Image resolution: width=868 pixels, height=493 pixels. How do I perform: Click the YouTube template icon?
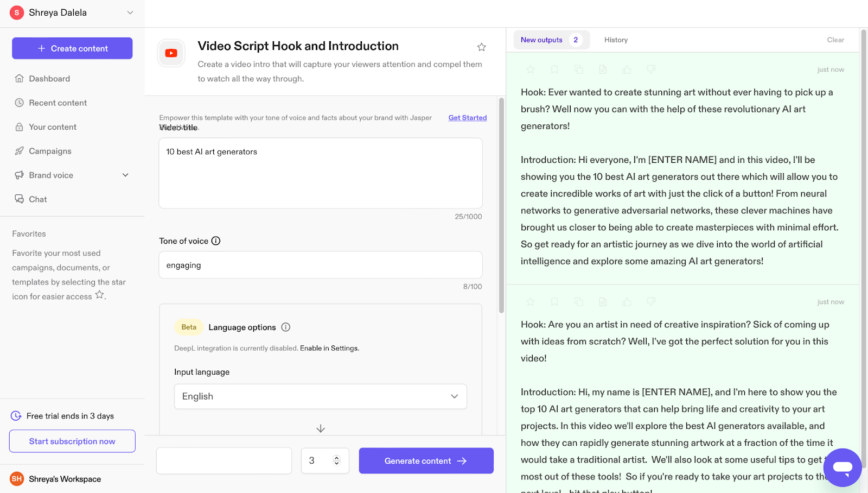click(x=171, y=53)
